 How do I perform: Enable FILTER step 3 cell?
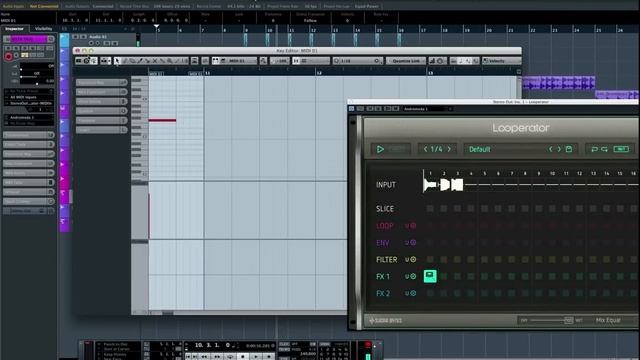457,260
